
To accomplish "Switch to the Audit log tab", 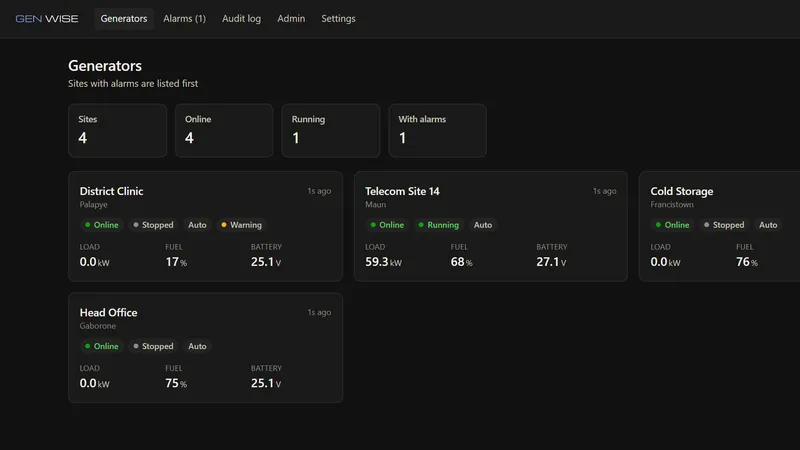I will click(241, 19).
